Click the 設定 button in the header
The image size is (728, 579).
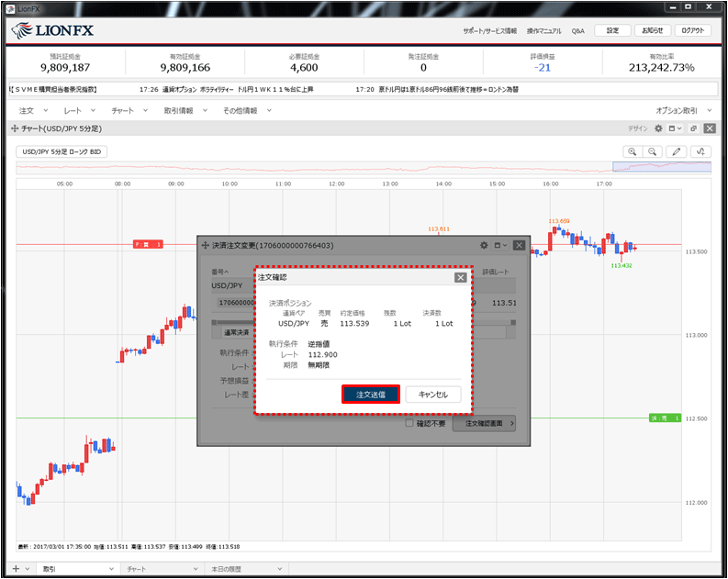pos(612,30)
